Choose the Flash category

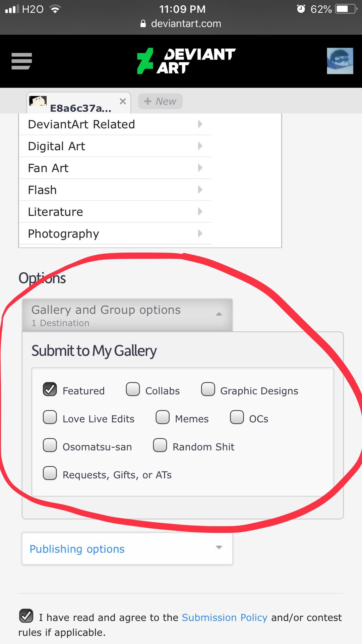(x=115, y=190)
